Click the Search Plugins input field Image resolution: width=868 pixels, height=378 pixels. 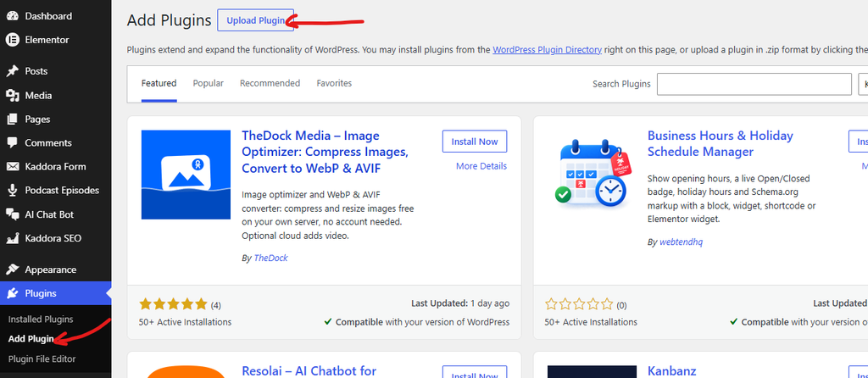[x=754, y=84]
